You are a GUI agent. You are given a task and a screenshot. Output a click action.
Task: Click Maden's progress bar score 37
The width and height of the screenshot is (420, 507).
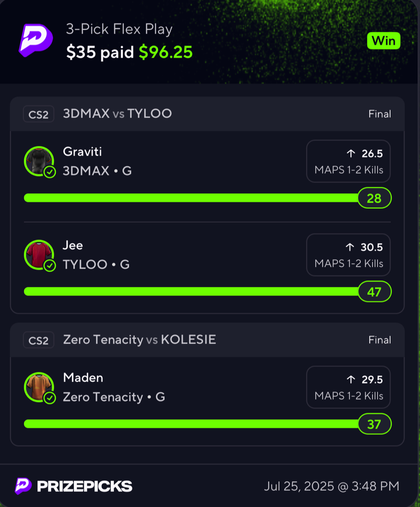coord(374,424)
